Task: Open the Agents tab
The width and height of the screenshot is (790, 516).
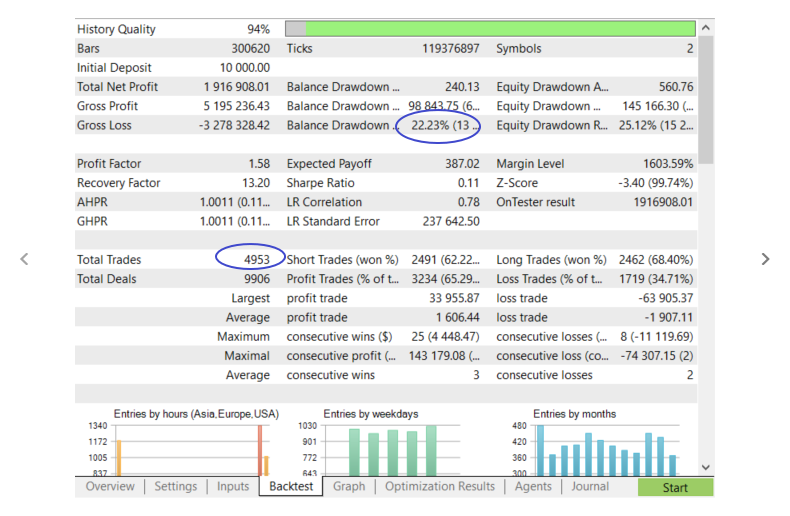Action: coord(533,486)
